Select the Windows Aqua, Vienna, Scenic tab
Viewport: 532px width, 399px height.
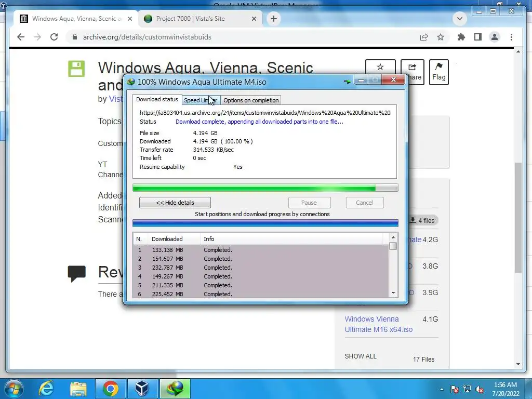[x=75, y=19]
